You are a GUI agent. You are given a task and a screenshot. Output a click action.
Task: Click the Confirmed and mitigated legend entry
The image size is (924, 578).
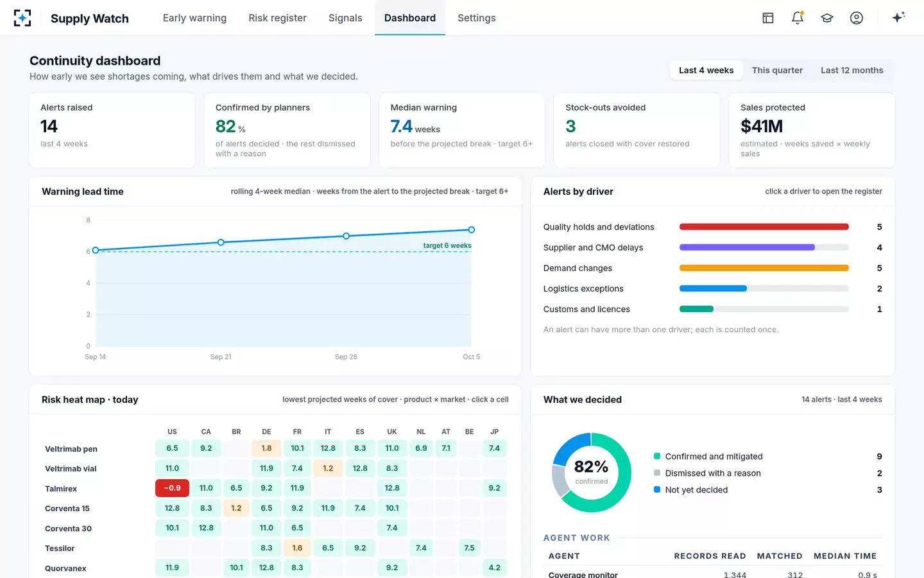point(767,457)
